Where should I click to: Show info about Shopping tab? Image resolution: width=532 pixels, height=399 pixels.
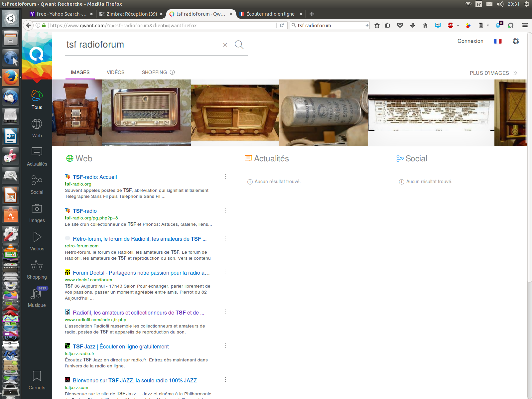(x=172, y=72)
